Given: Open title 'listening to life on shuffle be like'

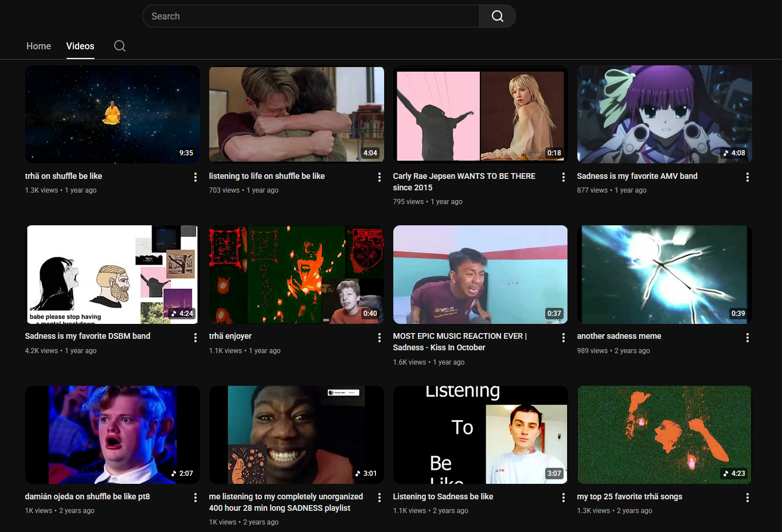Looking at the screenshot, I should coord(267,176).
